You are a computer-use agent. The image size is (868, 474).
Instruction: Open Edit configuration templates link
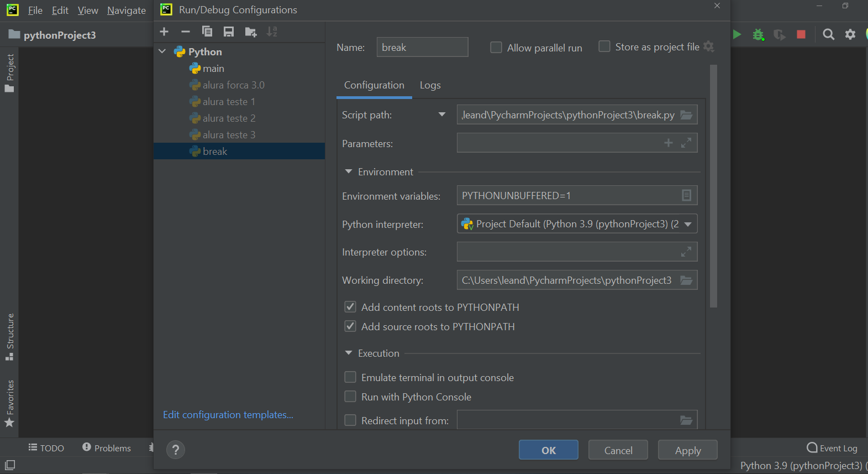228,414
